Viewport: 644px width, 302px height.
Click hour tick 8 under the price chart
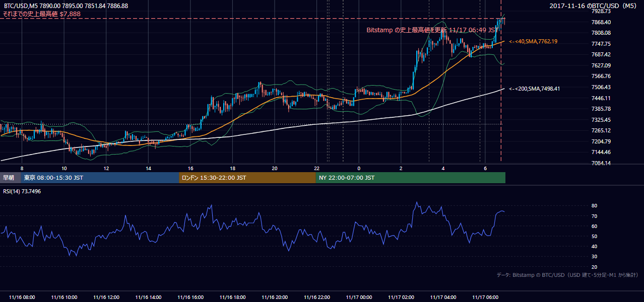pos(22,168)
